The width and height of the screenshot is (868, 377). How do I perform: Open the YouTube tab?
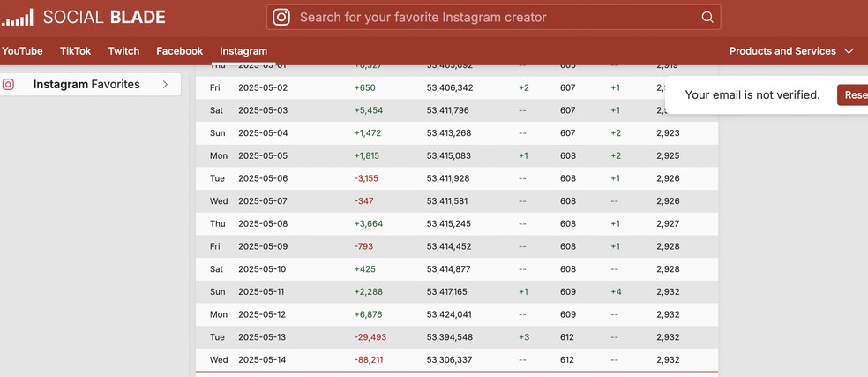22,51
